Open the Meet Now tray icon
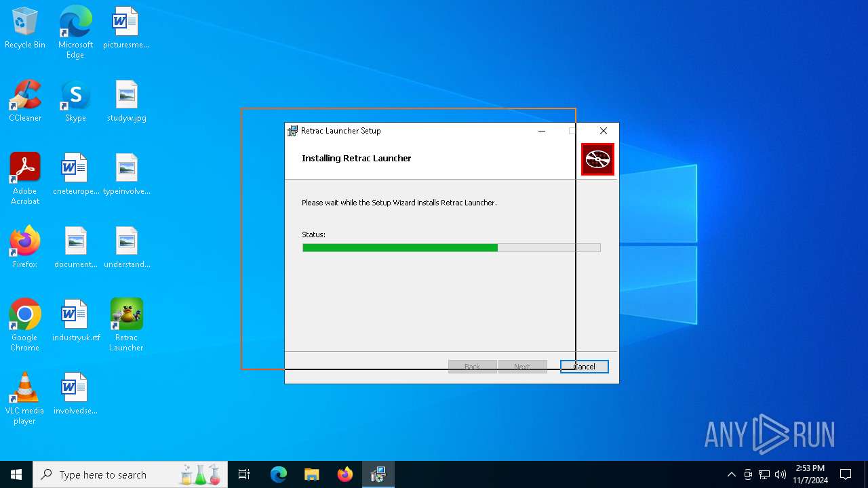Image resolution: width=868 pixels, height=488 pixels. click(748, 474)
